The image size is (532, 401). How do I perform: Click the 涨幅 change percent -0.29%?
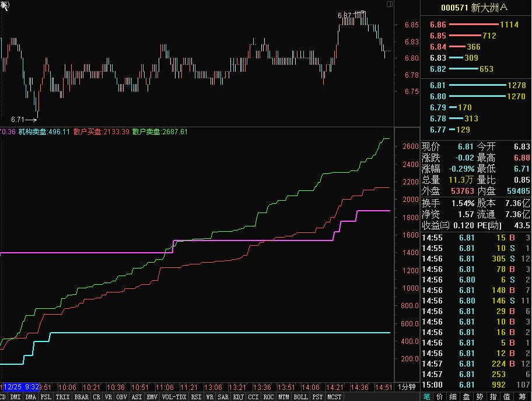point(461,169)
